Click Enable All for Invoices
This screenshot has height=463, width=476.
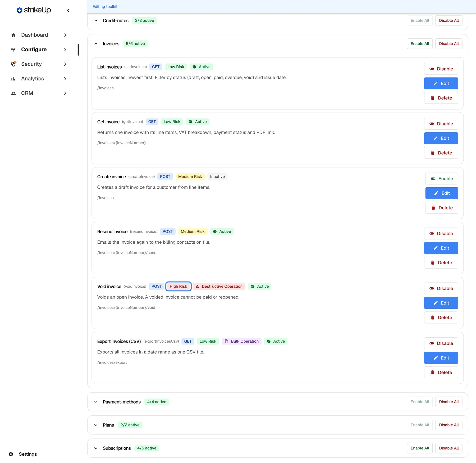(420, 44)
